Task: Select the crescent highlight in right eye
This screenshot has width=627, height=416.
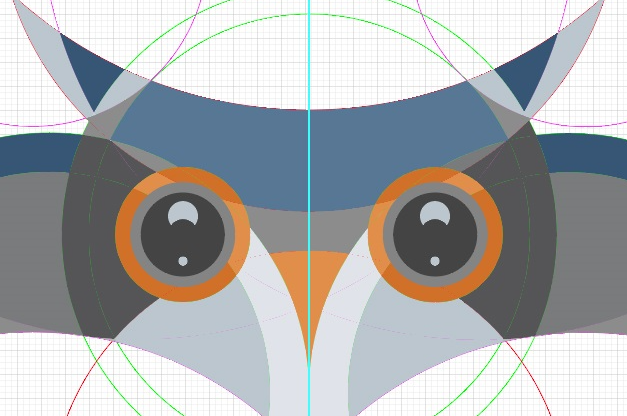Action: click(x=434, y=213)
